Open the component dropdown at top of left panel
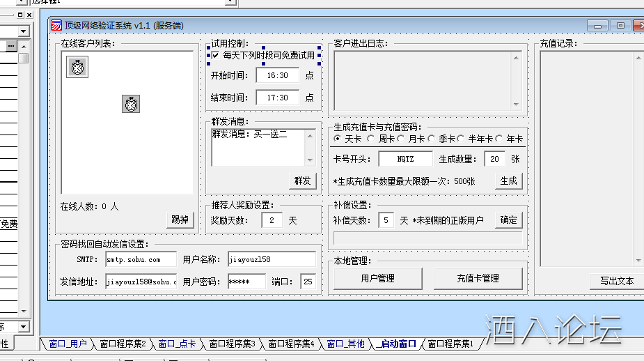This screenshot has width=644, height=361. point(23,31)
